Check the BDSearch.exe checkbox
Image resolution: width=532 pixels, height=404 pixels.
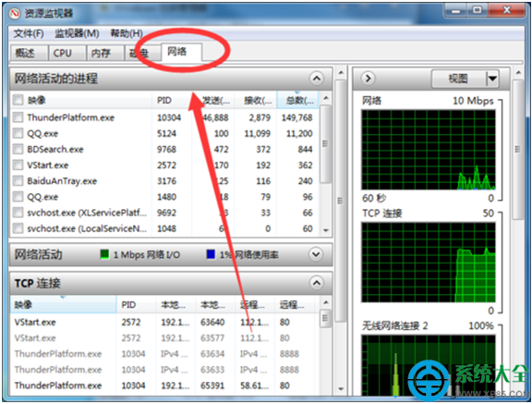18,150
